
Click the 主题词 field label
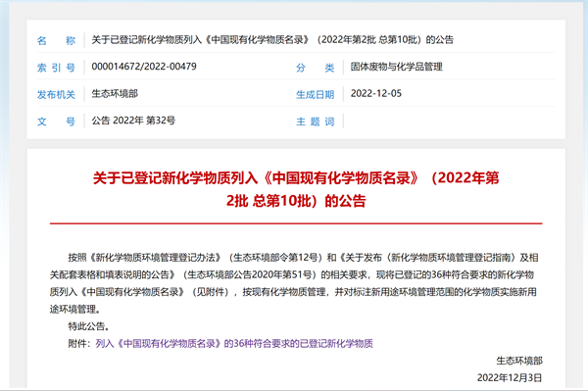[x=315, y=122]
